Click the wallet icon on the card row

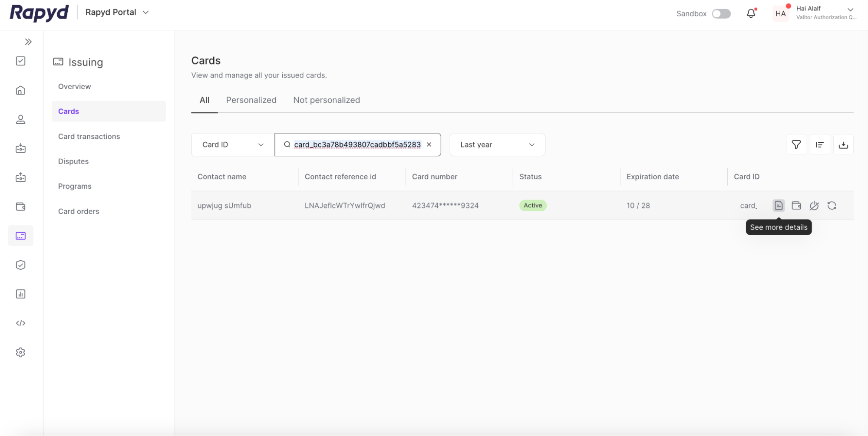(x=796, y=206)
